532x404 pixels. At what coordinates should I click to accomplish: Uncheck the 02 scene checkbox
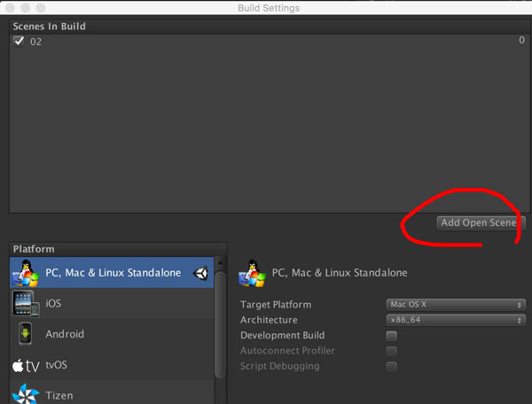(x=19, y=42)
